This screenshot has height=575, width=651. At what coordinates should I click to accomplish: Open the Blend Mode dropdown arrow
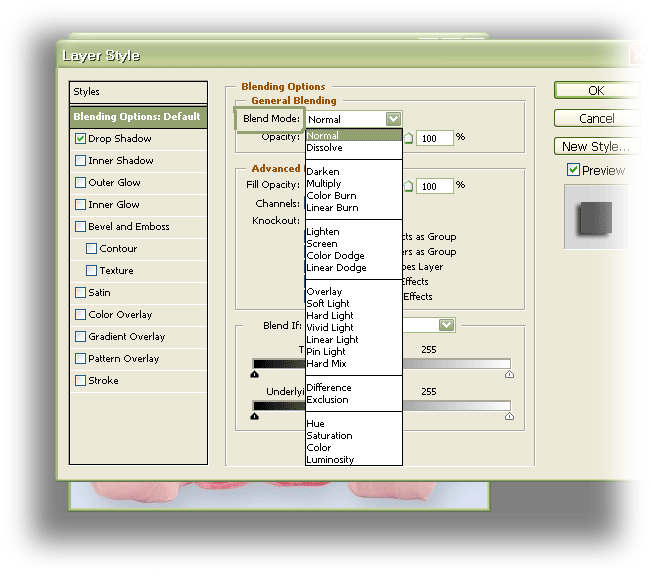(393, 119)
